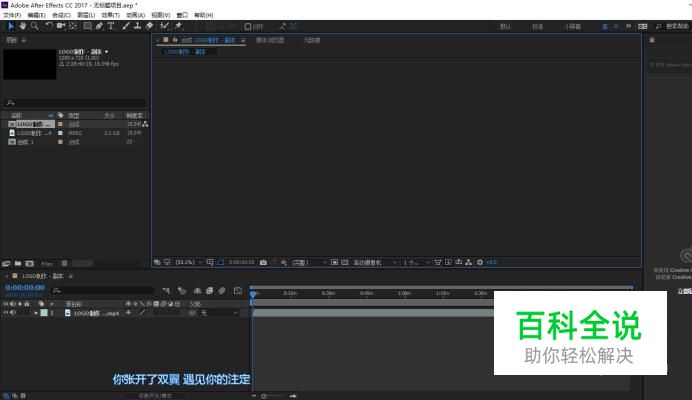Open the 文件(F) menu
692x400 pixels.
tap(12, 15)
